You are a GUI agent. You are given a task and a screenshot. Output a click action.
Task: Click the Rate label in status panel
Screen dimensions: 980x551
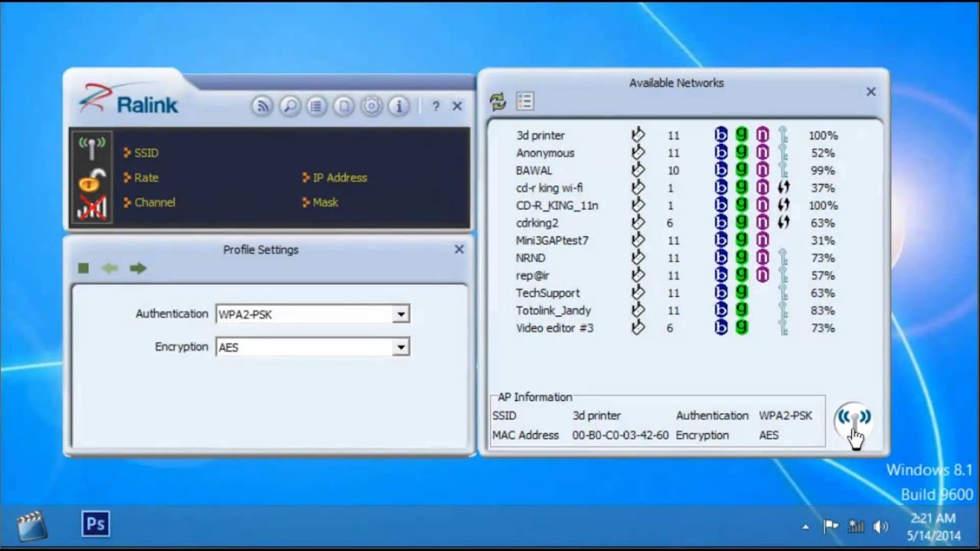tap(146, 178)
